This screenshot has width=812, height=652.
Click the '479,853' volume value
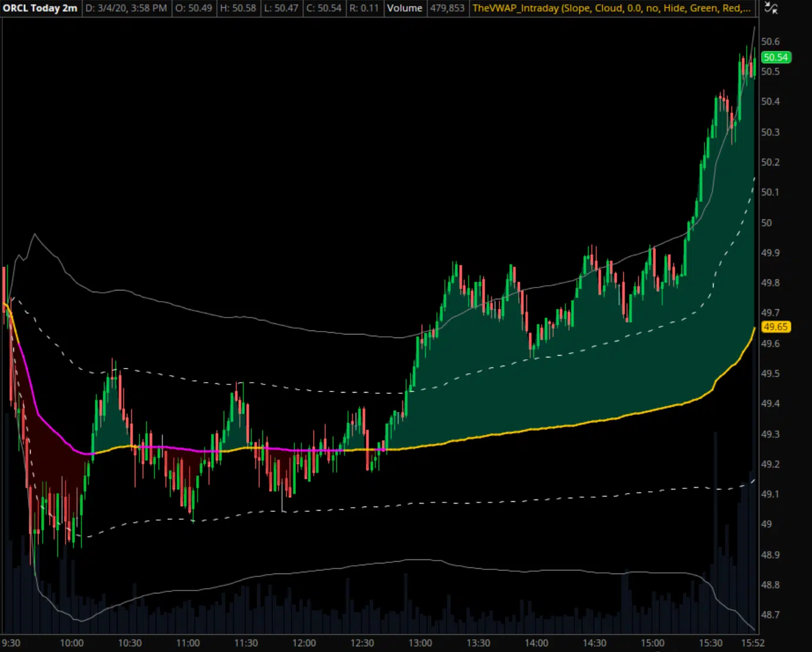point(447,8)
